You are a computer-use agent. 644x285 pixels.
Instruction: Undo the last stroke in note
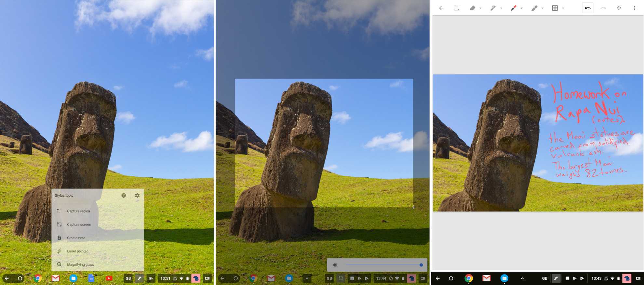pyautogui.click(x=588, y=8)
